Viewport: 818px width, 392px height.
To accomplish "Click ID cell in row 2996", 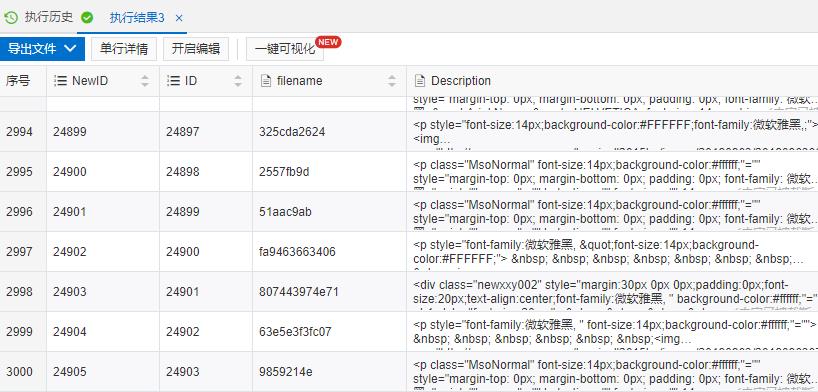I will (206, 211).
